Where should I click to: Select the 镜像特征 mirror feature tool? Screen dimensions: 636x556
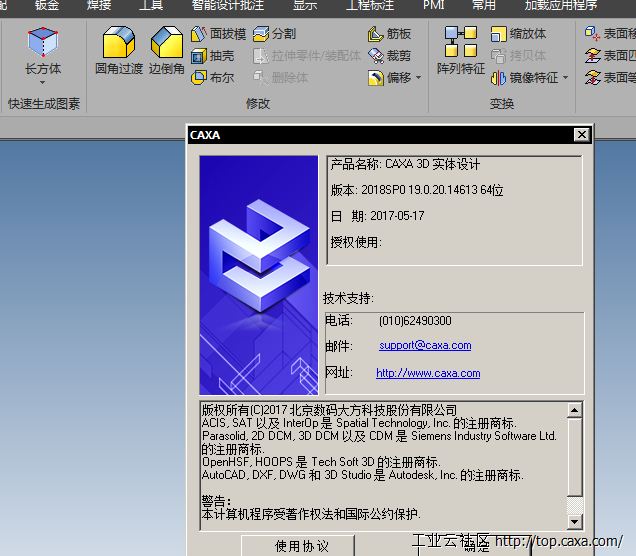tap(524, 77)
